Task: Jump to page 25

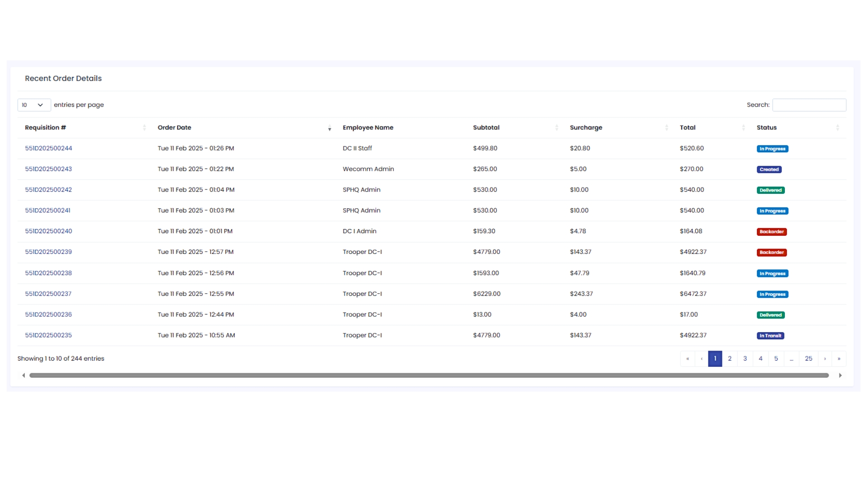Action: coord(809,358)
